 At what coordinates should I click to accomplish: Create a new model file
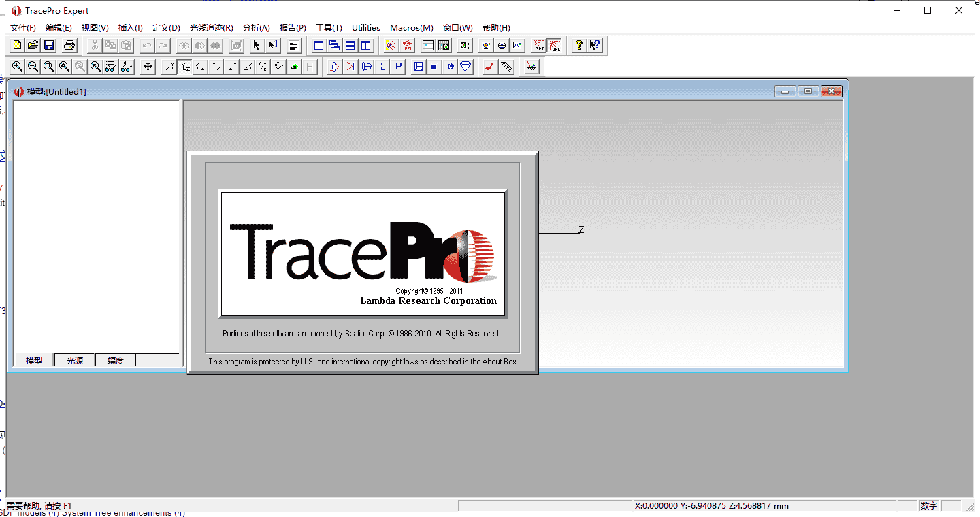tap(16, 45)
